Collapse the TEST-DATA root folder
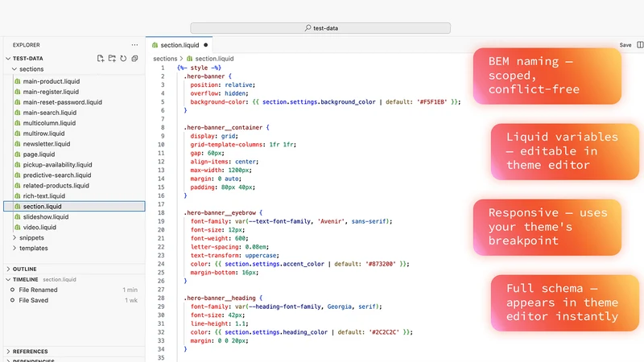Screen dimensions: 644x362 coord(8,58)
